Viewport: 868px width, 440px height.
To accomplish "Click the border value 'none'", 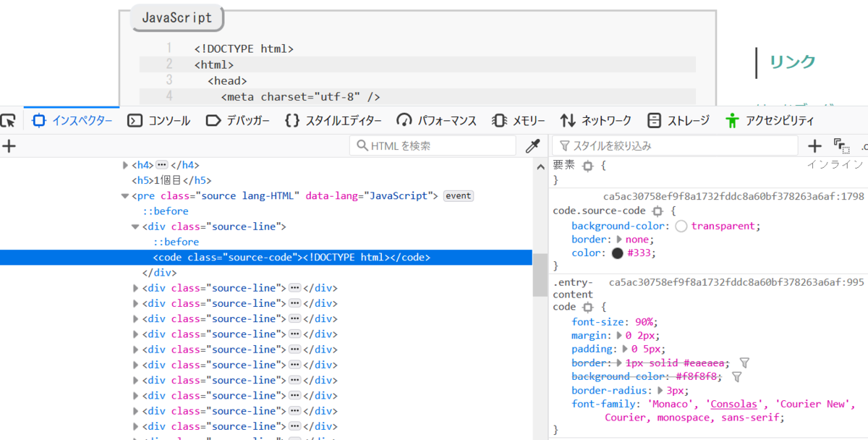I will 638,240.
